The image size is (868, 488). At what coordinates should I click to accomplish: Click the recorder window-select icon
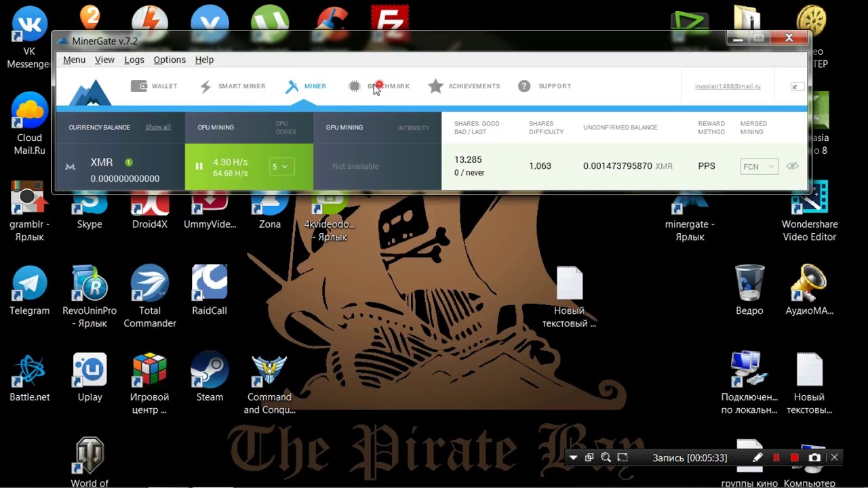(x=589, y=457)
